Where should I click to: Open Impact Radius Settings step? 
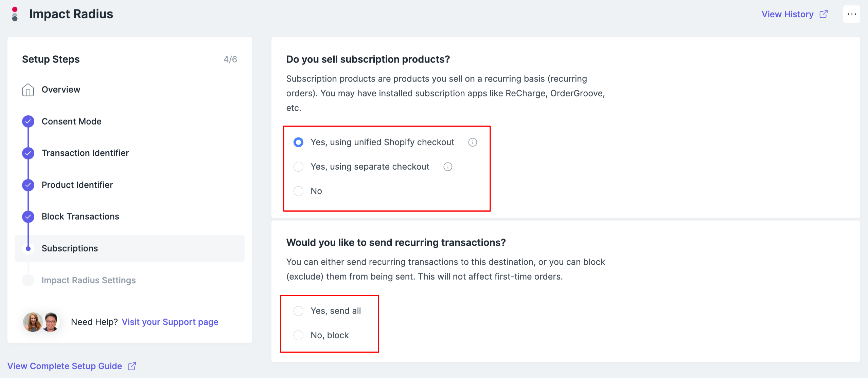pyautogui.click(x=88, y=280)
